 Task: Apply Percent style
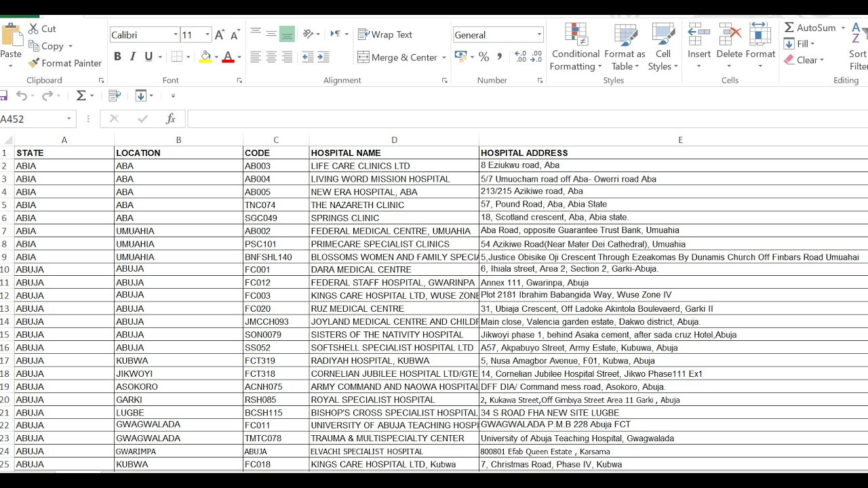[x=484, y=57]
